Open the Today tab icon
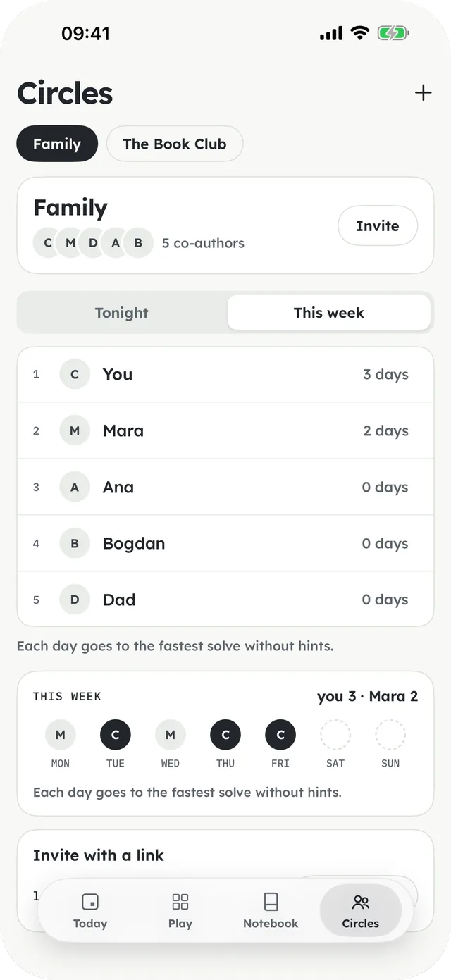 (x=90, y=902)
